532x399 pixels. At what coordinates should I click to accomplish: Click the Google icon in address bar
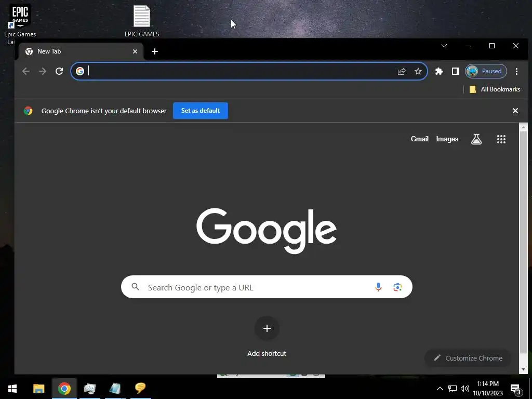(80, 71)
